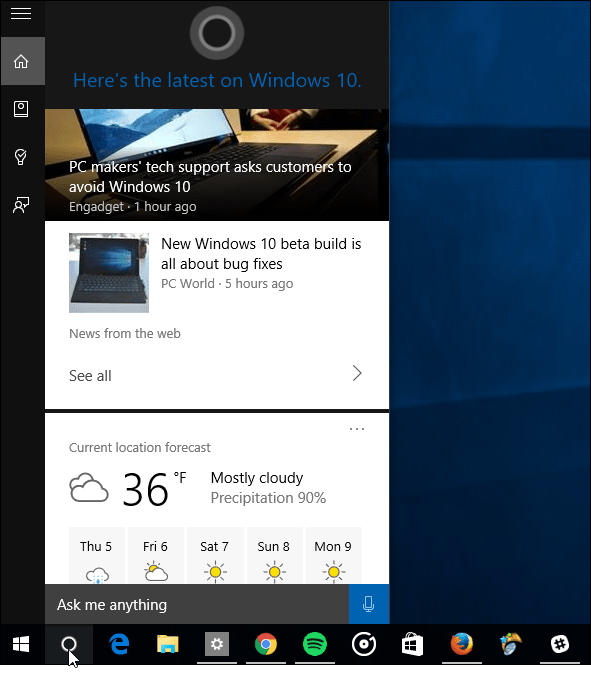Click the 'See all' news link

coord(90,376)
